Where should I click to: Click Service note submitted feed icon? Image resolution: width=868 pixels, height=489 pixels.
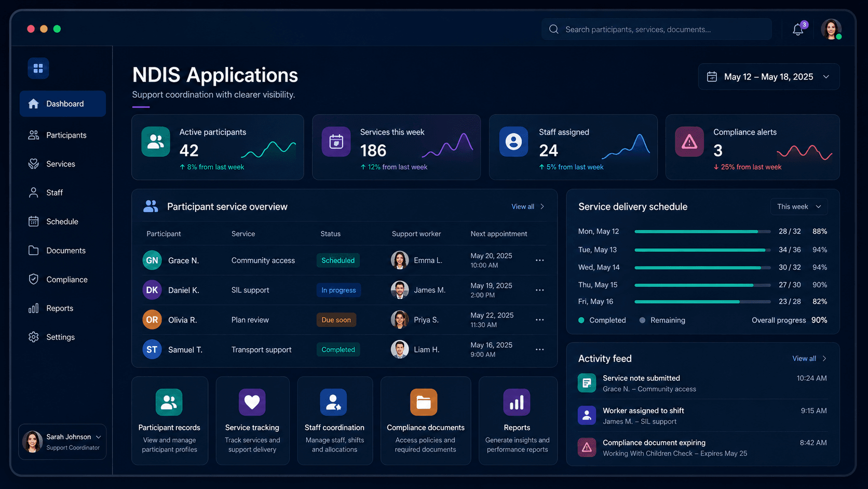pyautogui.click(x=587, y=383)
